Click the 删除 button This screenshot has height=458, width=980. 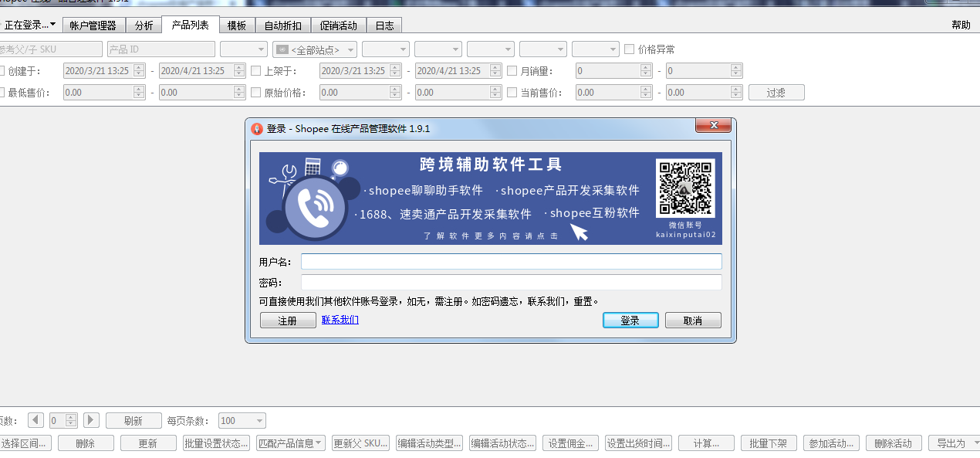click(86, 443)
